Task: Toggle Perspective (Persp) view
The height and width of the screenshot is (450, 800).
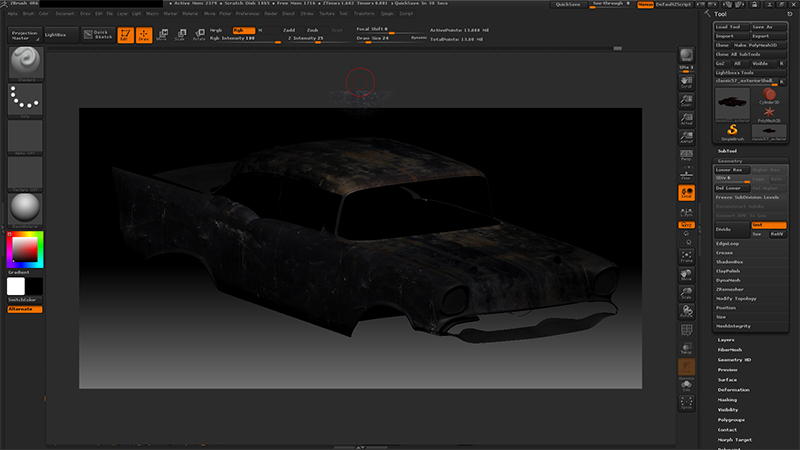Action: 686,155
